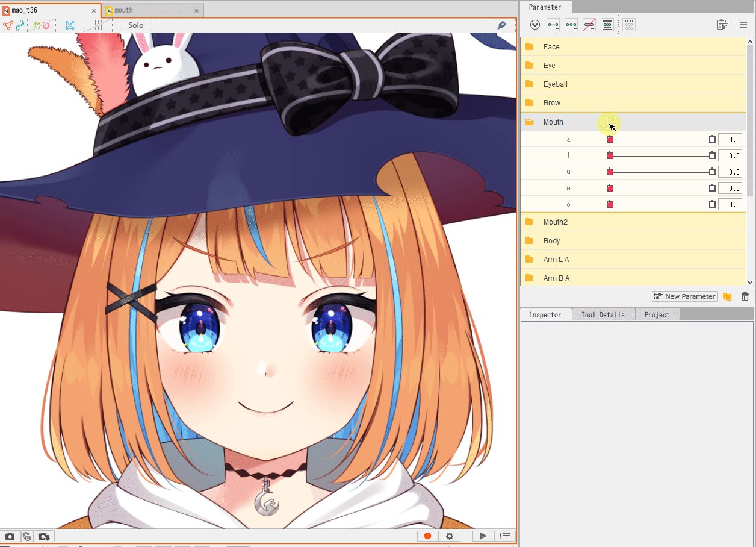
Task: Click the camera snapshot icon in bottom bar
Action: [10, 536]
